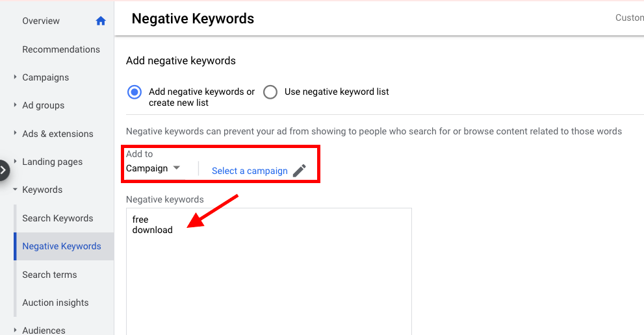Open Recommendations in the sidebar
The width and height of the screenshot is (644, 335).
tap(61, 49)
